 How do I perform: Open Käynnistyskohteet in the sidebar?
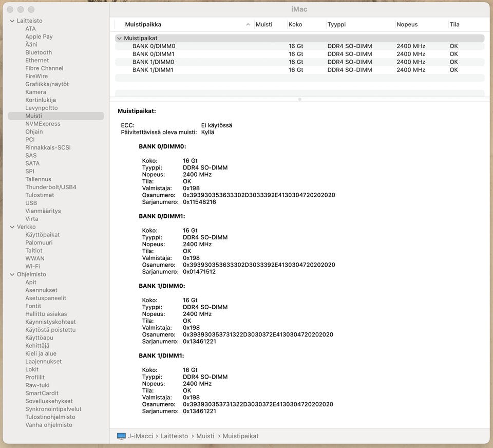[x=50, y=322]
